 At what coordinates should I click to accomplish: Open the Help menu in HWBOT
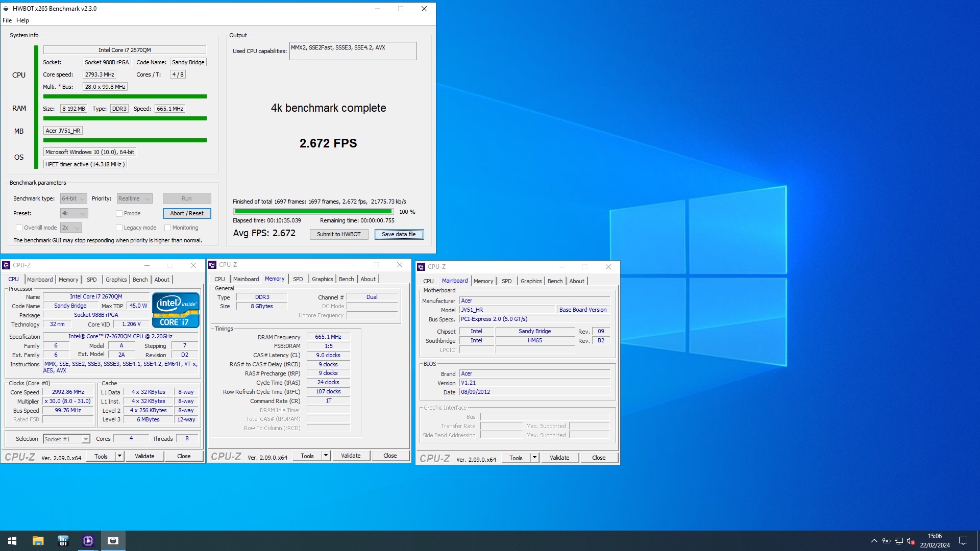[x=22, y=20]
